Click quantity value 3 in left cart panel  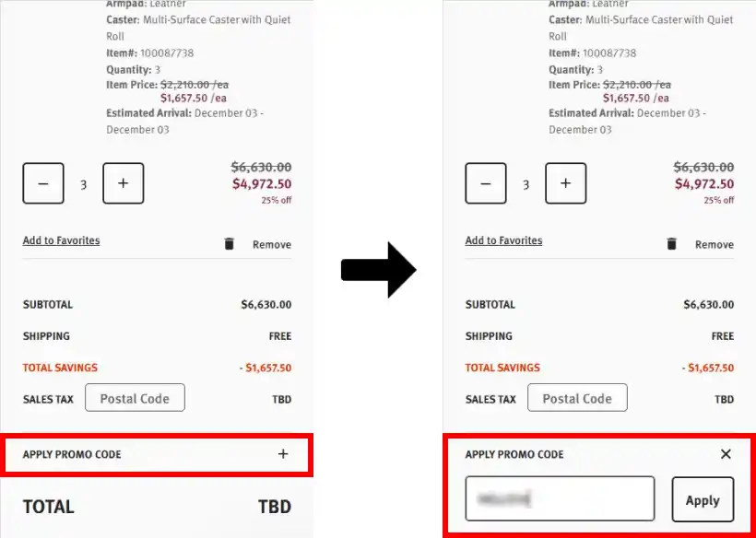pos(83,184)
